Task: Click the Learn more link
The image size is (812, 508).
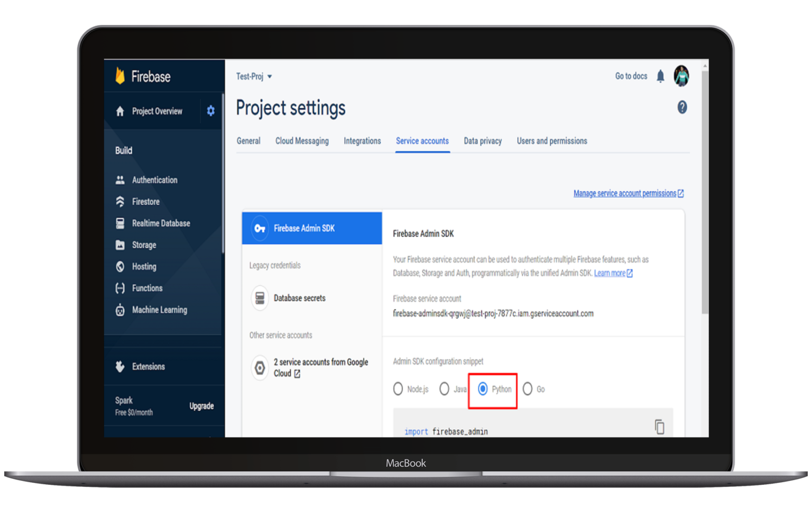Action: tap(610, 273)
